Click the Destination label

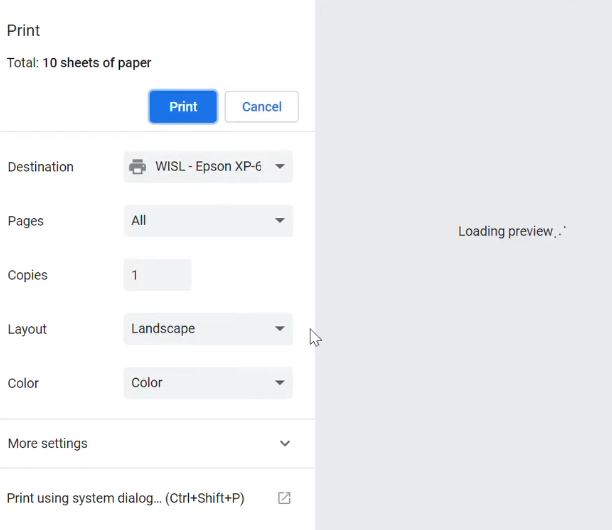coord(41,167)
